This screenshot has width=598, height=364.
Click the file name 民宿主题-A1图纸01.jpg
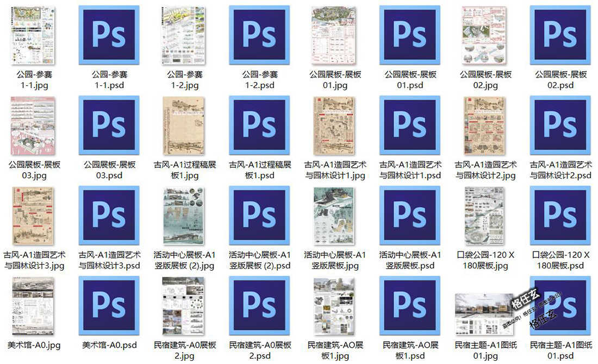point(485,350)
